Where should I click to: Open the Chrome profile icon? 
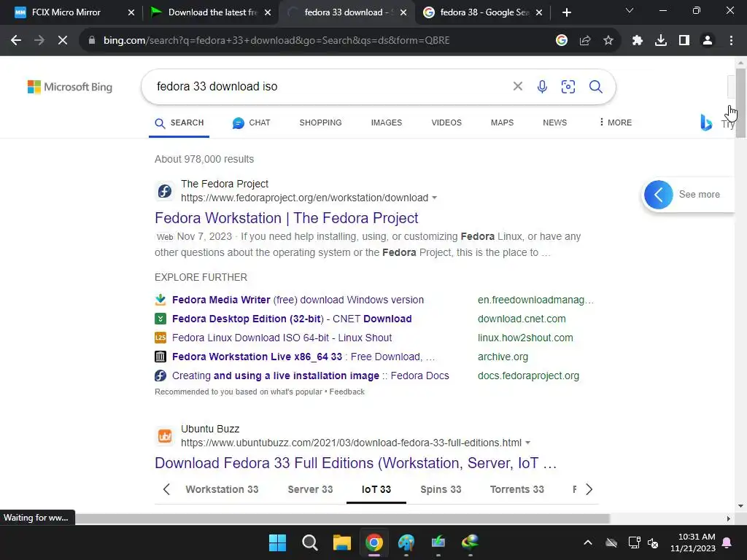(x=708, y=41)
